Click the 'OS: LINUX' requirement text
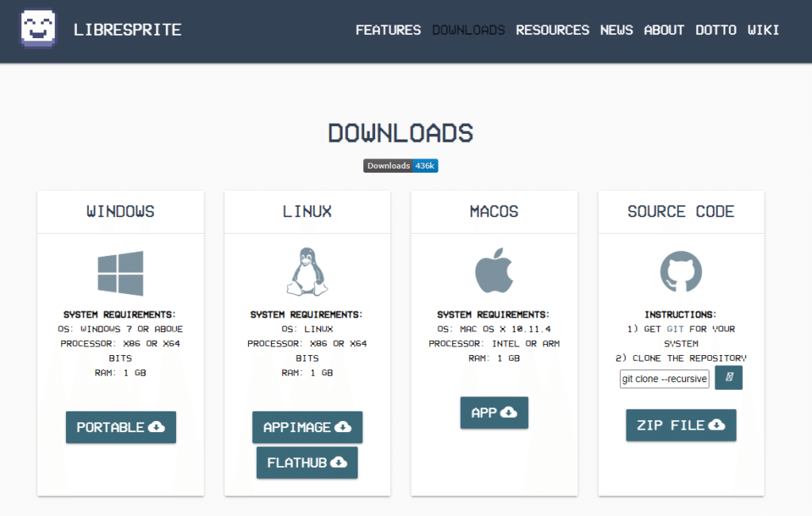This screenshot has height=516, width=812. (307, 329)
